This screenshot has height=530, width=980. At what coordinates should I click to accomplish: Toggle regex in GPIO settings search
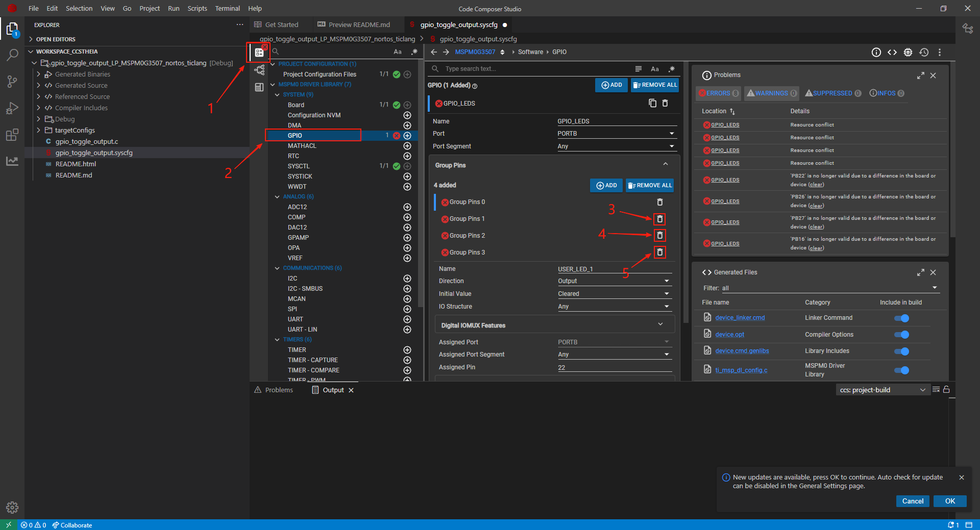pos(672,69)
